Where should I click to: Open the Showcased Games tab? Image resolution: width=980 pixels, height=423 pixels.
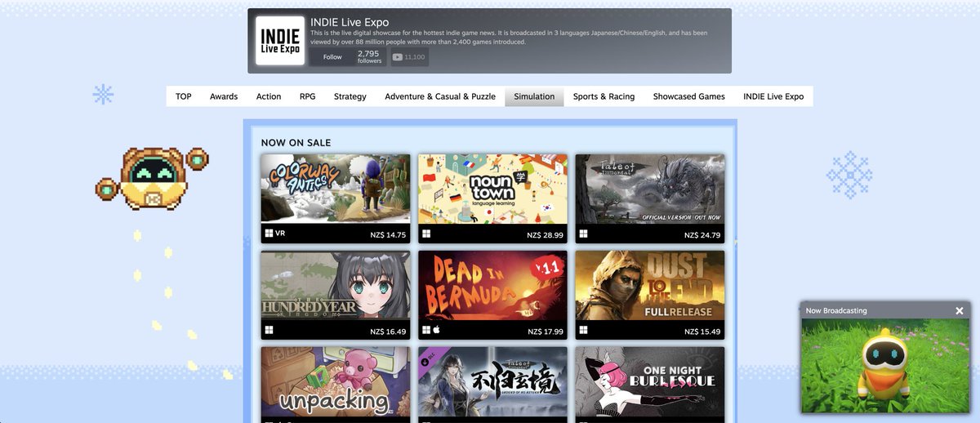(689, 96)
